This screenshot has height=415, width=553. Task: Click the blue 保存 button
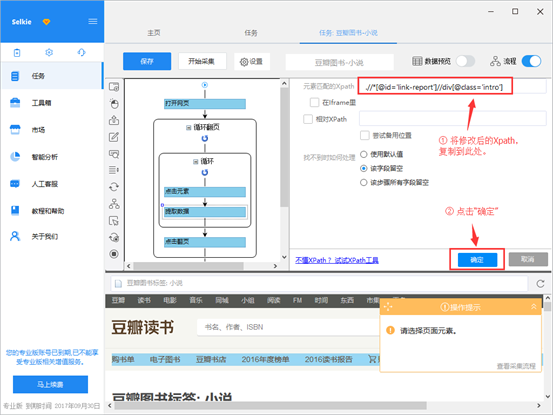147,61
